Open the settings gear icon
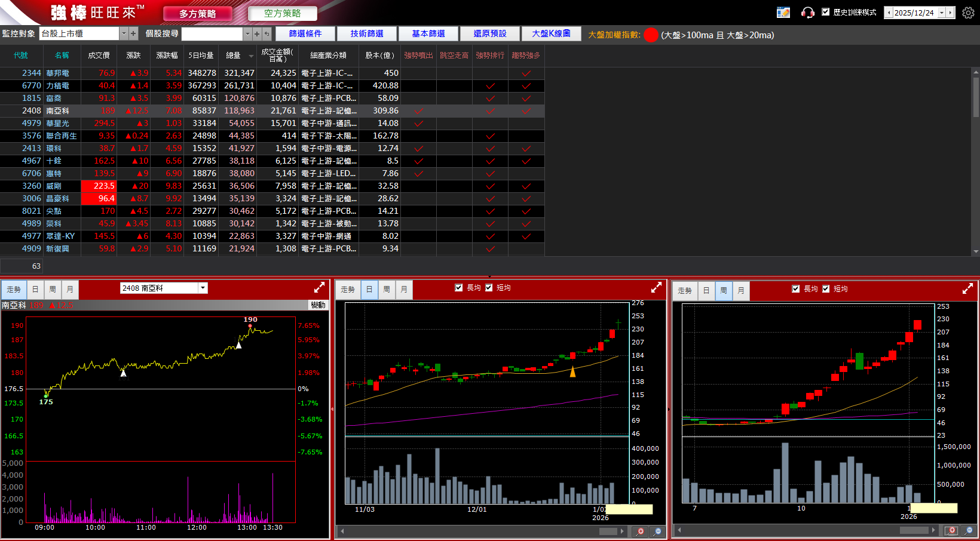 point(968,13)
